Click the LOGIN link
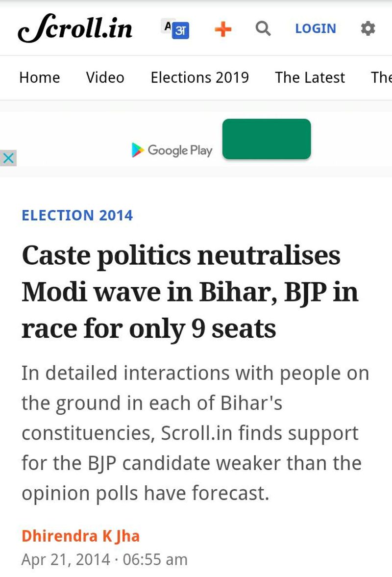 pyautogui.click(x=316, y=29)
